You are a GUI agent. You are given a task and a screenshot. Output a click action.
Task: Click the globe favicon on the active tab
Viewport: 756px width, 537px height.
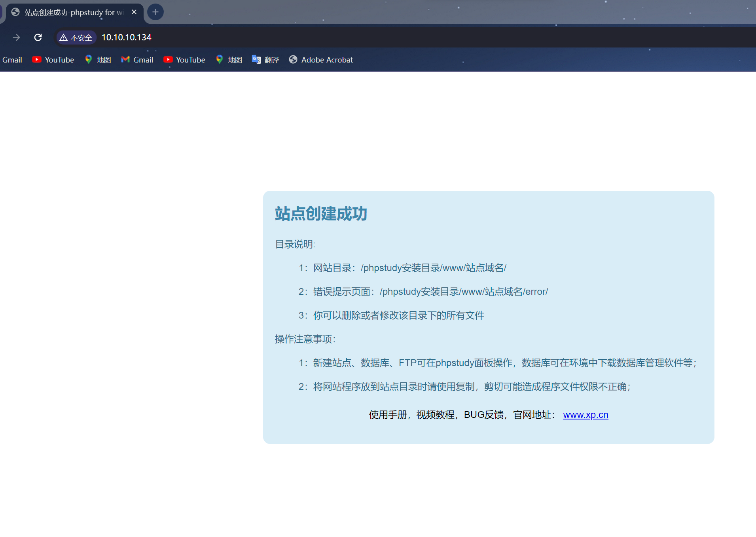pos(15,12)
